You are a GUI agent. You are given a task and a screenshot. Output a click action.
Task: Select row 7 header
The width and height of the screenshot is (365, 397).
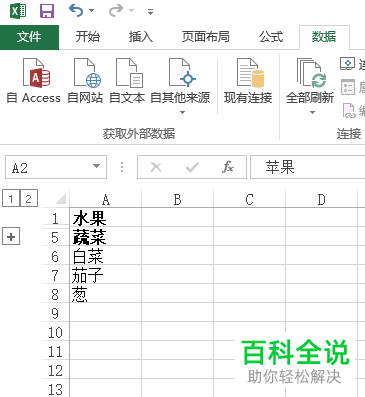pyautogui.click(x=55, y=275)
